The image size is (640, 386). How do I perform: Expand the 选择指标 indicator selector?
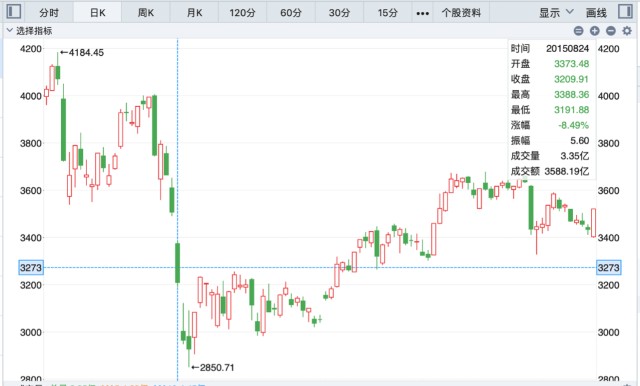[29, 31]
